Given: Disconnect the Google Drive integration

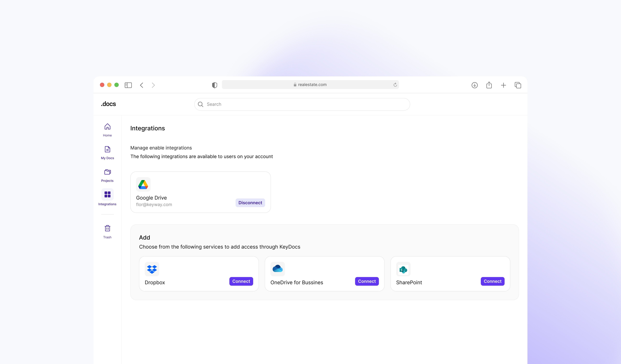Looking at the screenshot, I should (x=250, y=203).
